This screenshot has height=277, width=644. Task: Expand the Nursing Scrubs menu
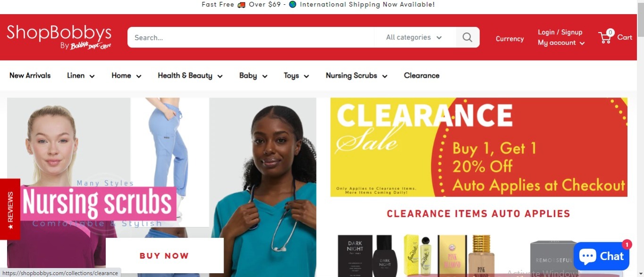pos(356,75)
